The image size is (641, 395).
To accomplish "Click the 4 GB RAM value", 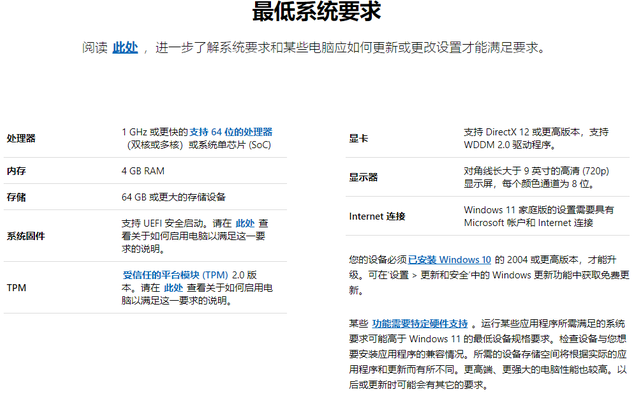I will coord(143,171).
